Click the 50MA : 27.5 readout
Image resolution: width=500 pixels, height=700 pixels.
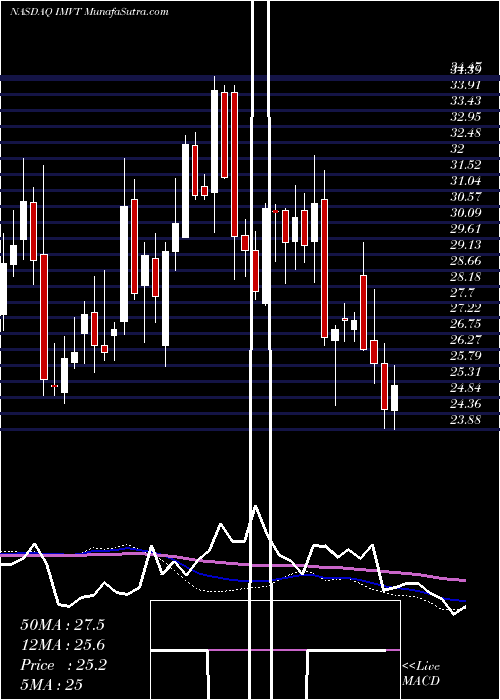[x=62, y=625]
